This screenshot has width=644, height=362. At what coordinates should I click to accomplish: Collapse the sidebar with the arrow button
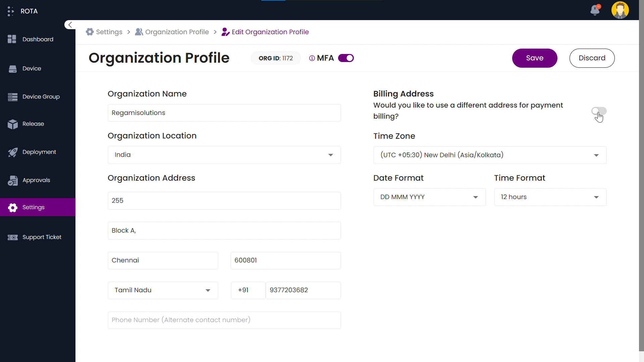click(x=70, y=25)
